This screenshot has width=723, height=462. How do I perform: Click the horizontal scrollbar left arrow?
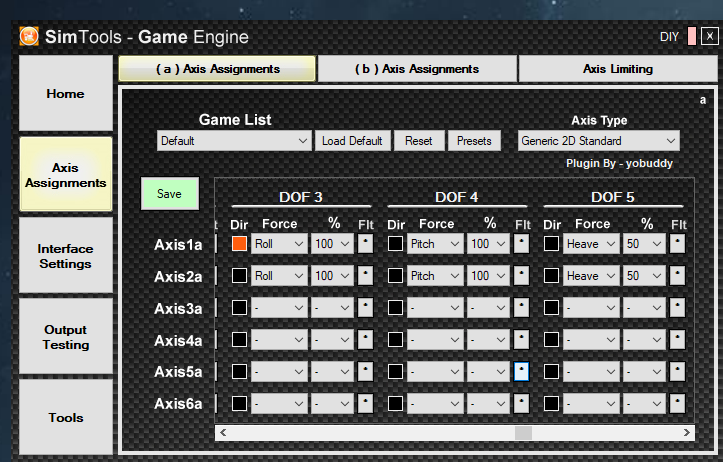(x=223, y=432)
